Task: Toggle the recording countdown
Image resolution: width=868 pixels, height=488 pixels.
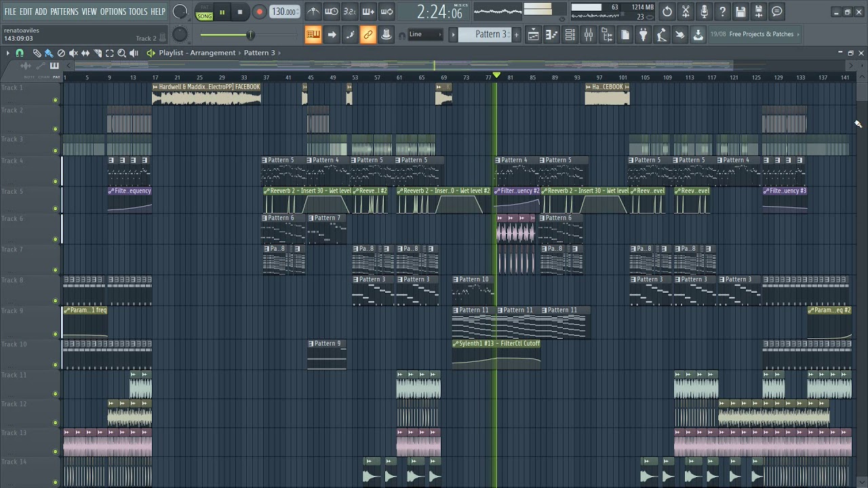Action: pyautogui.click(x=350, y=11)
